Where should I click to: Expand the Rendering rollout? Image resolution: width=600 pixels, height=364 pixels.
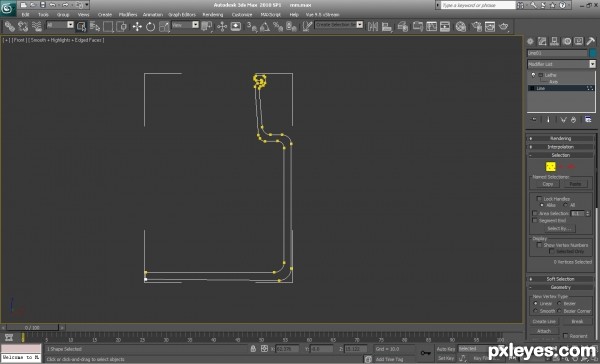pos(561,139)
